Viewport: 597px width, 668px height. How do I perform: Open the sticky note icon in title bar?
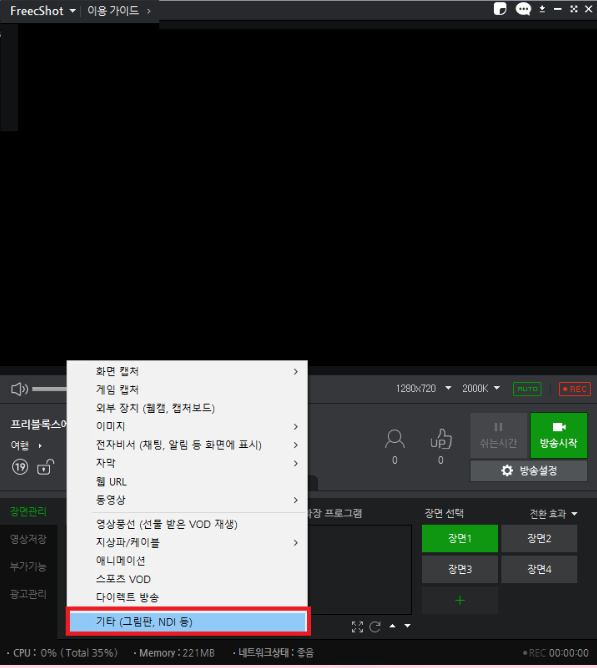[x=500, y=9]
